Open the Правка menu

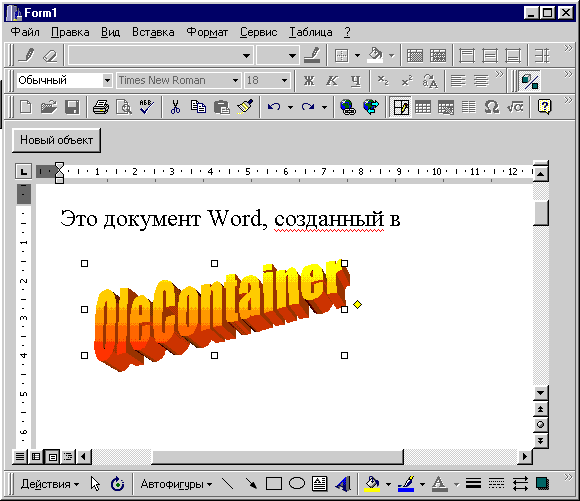[x=70, y=32]
